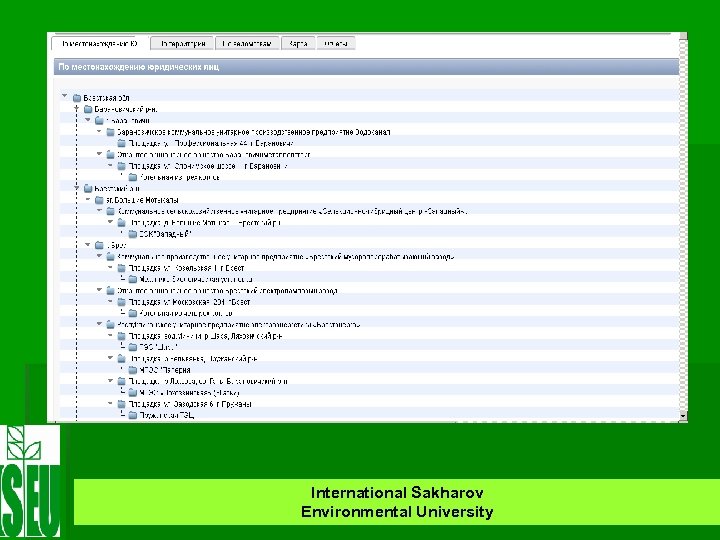
Task: Select the СГЦ Западный row text
Action: pyautogui.click(x=165, y=234)
